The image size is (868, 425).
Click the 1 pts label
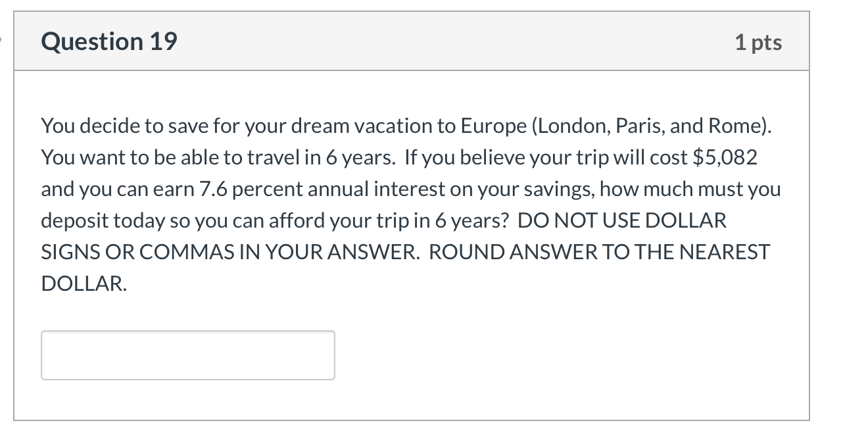point(759,41)
